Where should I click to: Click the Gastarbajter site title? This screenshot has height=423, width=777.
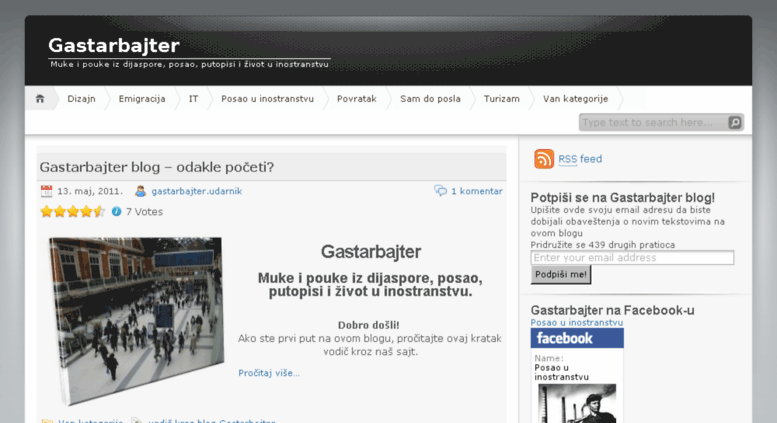(114, 45)
